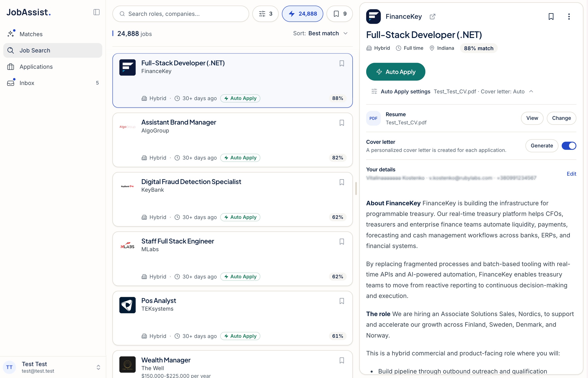Open the Wealth Manager job title
The height and width of the screenshot is (378, 588).
pos(166,360)
